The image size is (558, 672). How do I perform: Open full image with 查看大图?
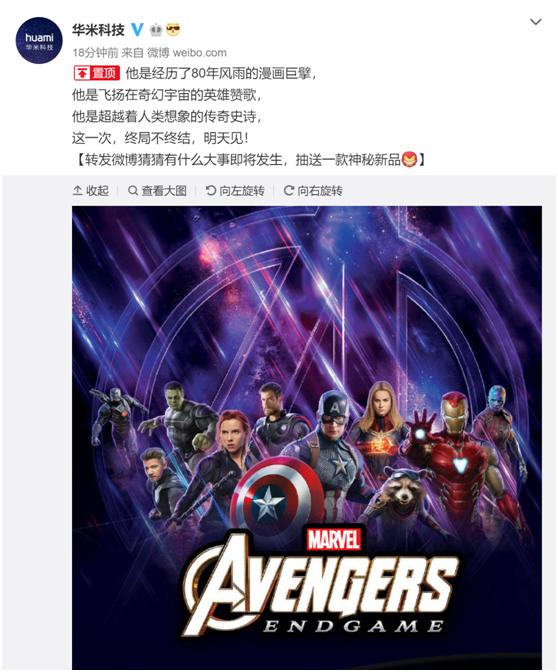coord(157,191)
